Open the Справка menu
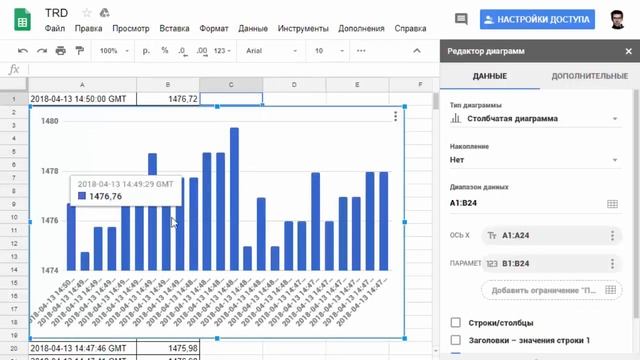Viewport: 640px width, 360px height. click(x=410, y=29)
